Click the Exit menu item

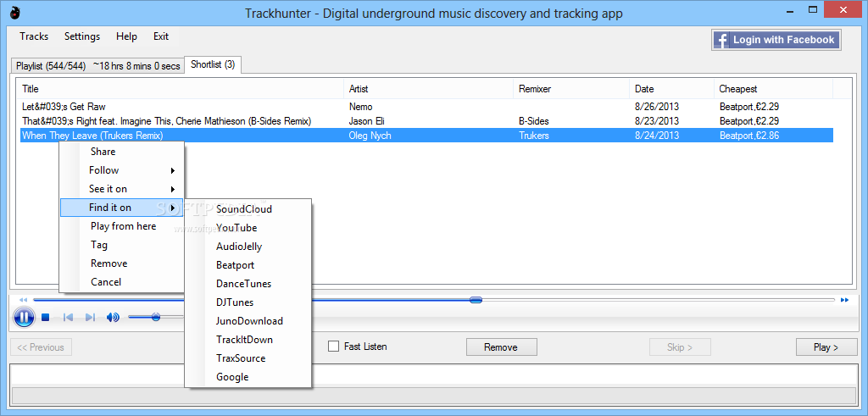[x=161, y=36]
